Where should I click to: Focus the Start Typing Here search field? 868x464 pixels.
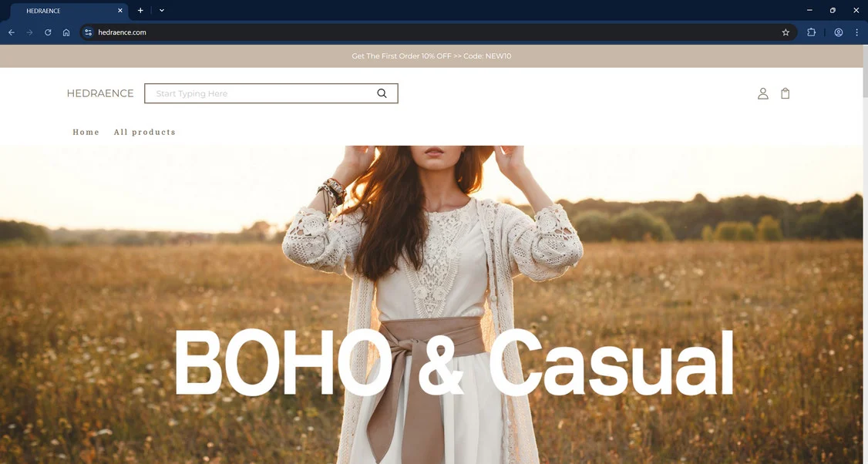point(271,93)
